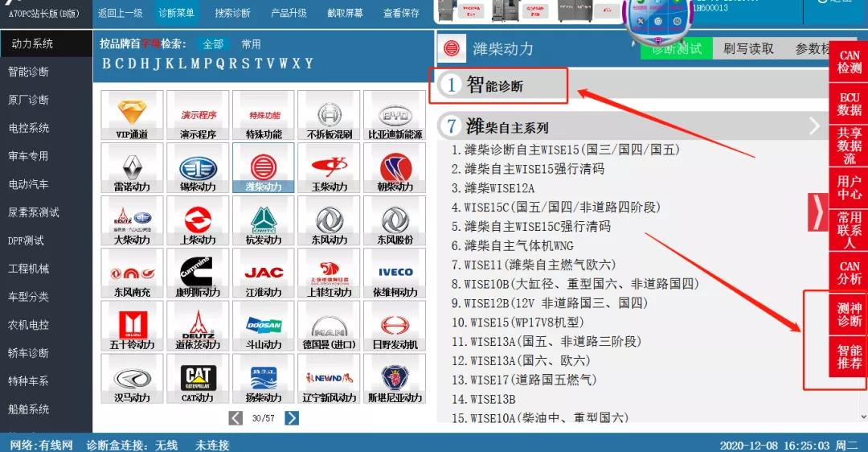This screenshot has width=868, height=452.
Task: Open the 特殊功能 tile
Action: [x=264, y=115]
